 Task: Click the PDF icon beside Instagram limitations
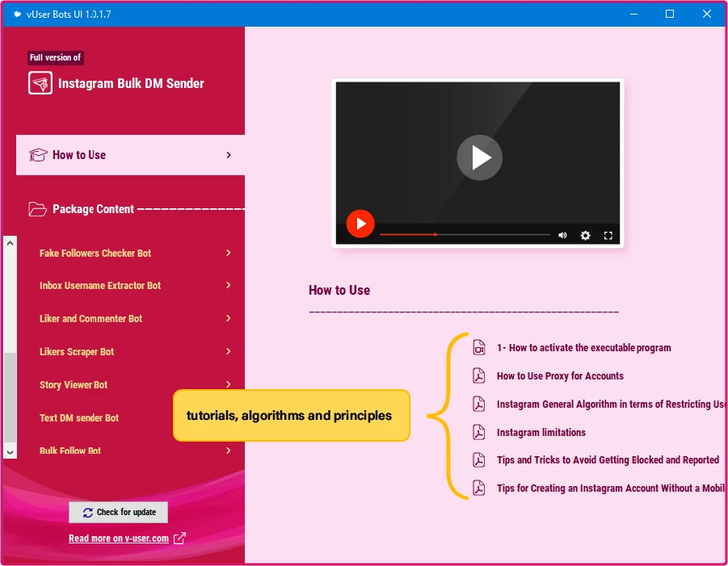click(479, 433)
